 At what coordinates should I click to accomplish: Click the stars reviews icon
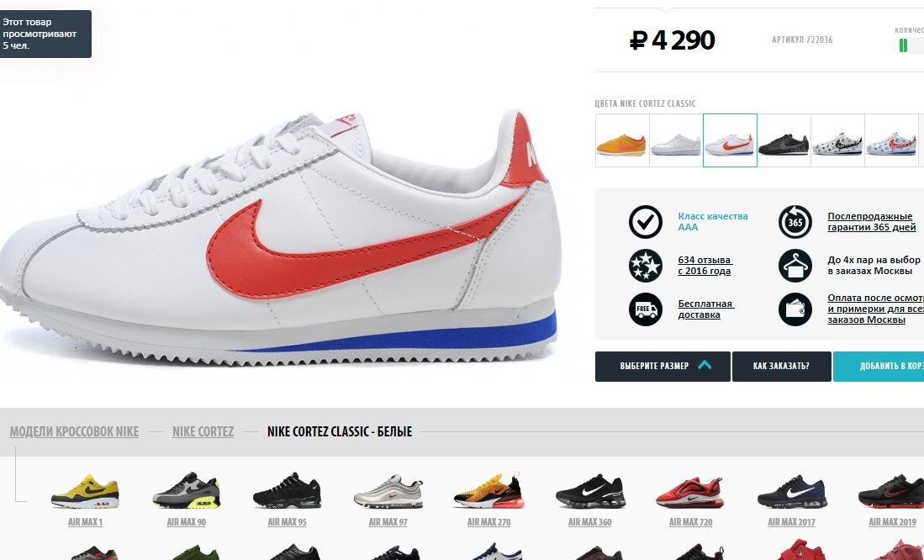click(645, 265)
